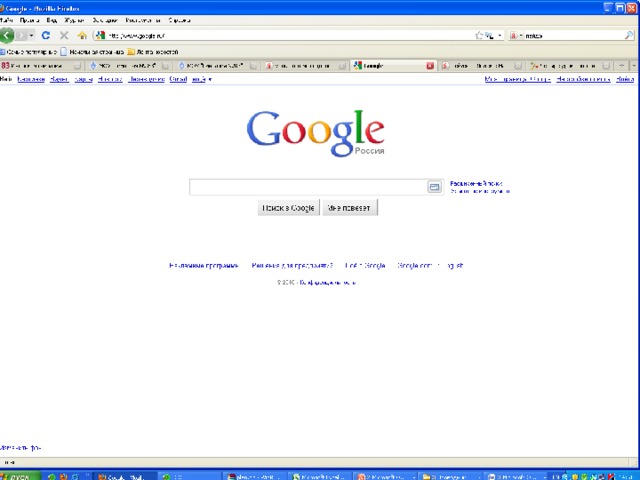This screenshot has width=640, height=480.
Task: Click the Войти sign-in link
Action: click(625, 79)
